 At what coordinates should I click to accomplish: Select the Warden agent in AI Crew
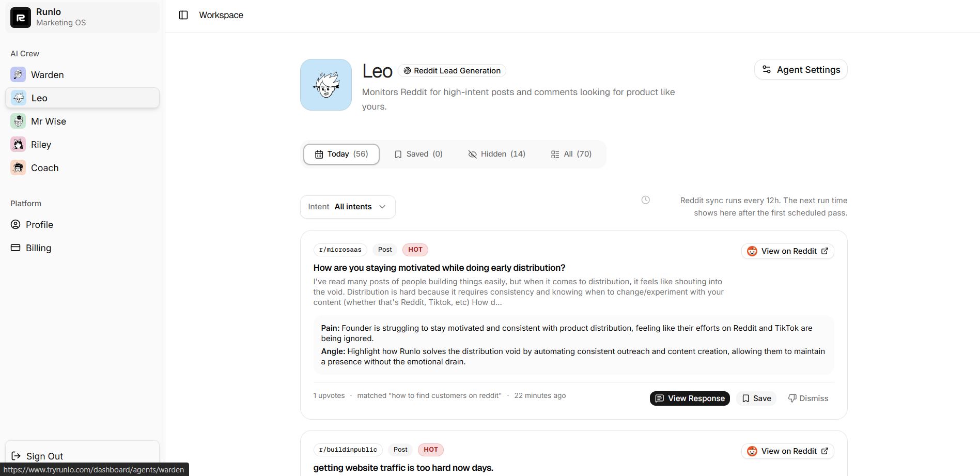point(47,74)
